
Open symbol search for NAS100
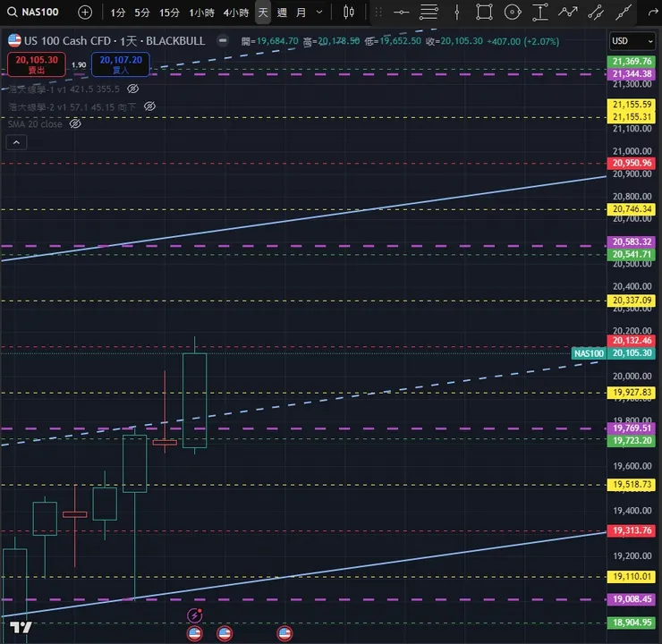[x=33, y=12]
